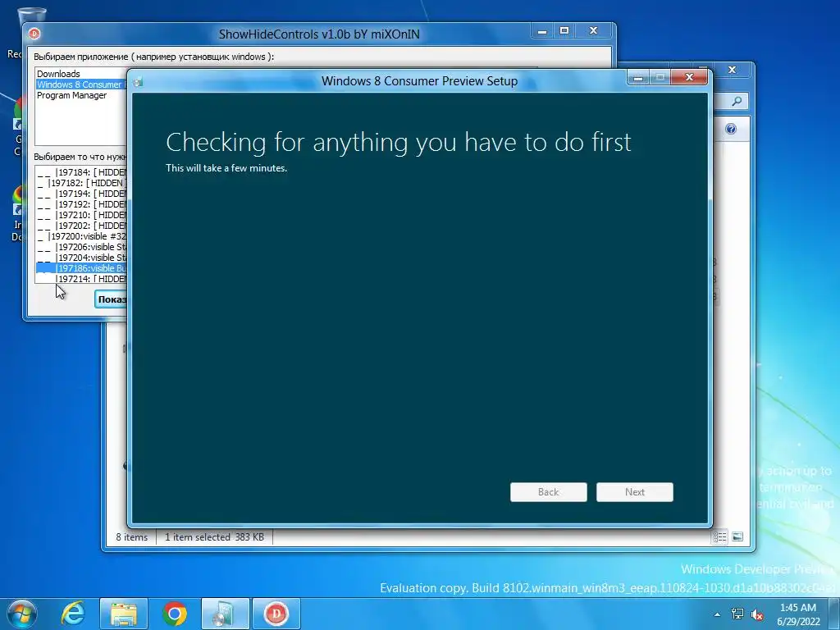Viewport: 840px width, 630px height.
Task: Close the Windows 8 Consumer Preview Setup window
Action: pyautogui.click(x=689, y=78)
